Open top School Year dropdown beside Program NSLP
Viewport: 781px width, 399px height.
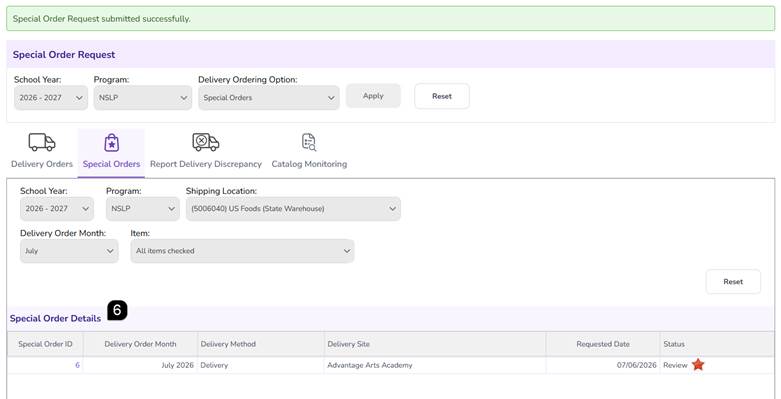click(x=51, y=98)
